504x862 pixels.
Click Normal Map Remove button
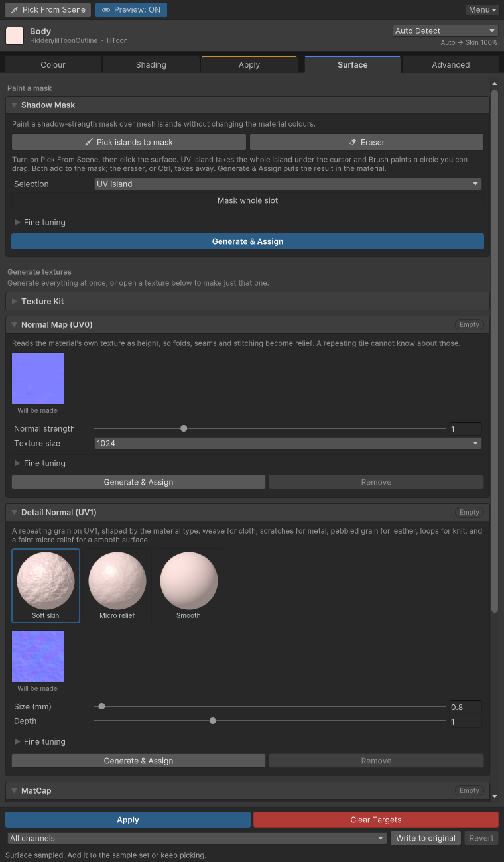coord(376,482)
